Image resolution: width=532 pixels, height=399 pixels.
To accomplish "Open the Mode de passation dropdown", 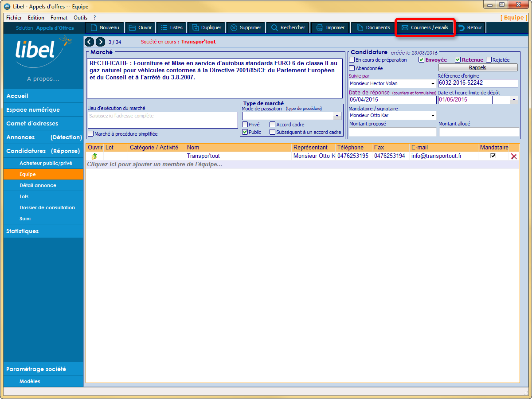I will [x=337, y=116].
